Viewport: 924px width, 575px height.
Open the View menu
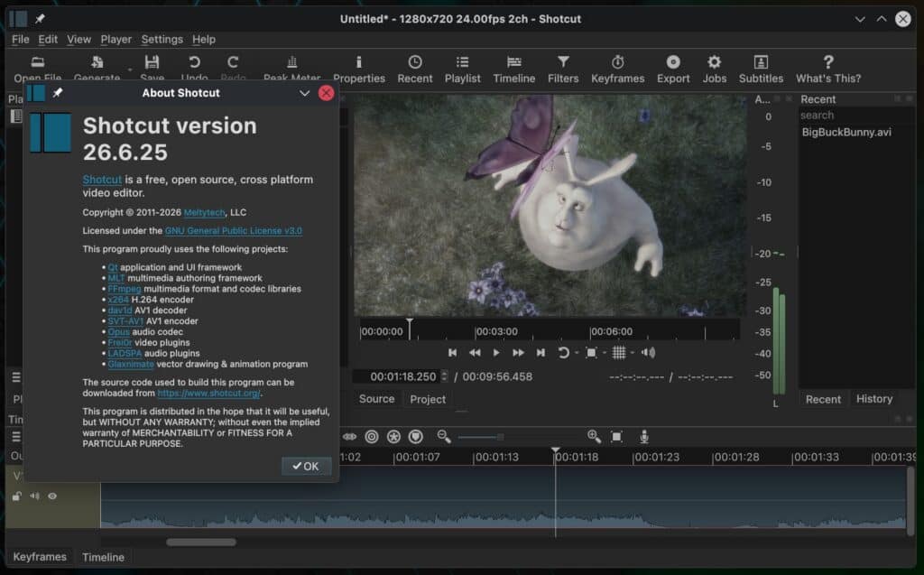click(x=79, y=39)
